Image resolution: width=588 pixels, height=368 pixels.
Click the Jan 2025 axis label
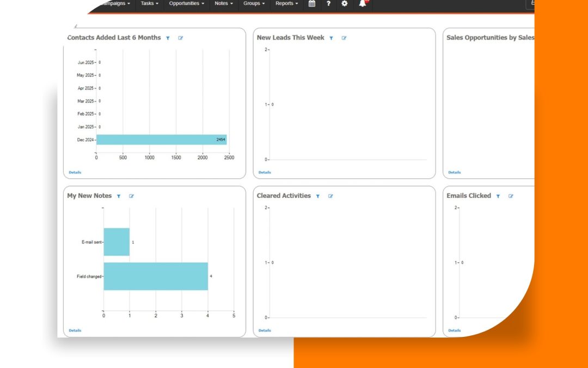[x=86, y=127]
